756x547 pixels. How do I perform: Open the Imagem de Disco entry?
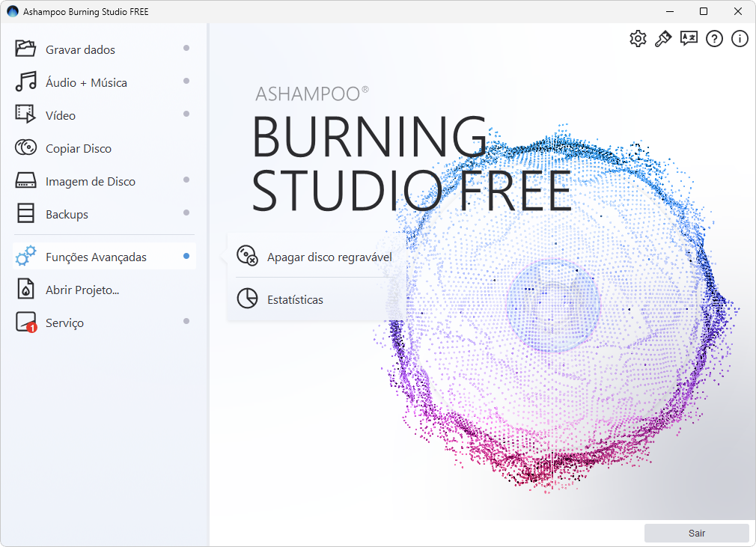(90, 181)
